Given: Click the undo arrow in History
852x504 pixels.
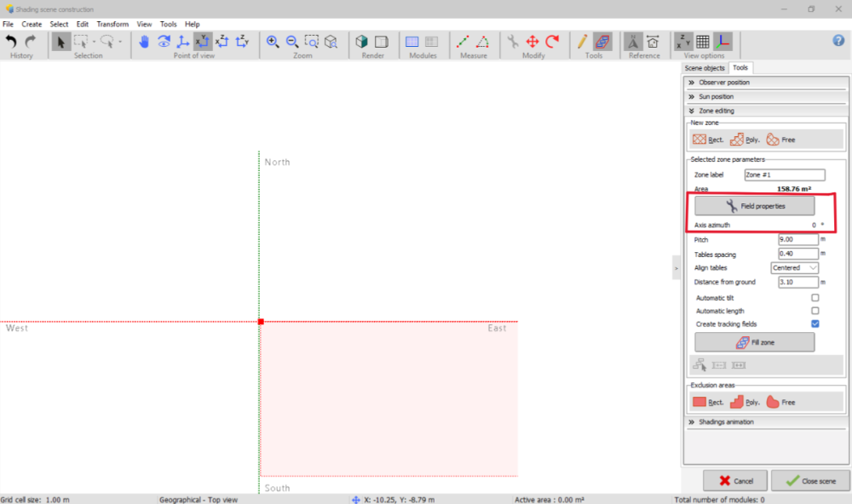Looking at the screenshot, I should pyautogui.click(x=11, y=41).
